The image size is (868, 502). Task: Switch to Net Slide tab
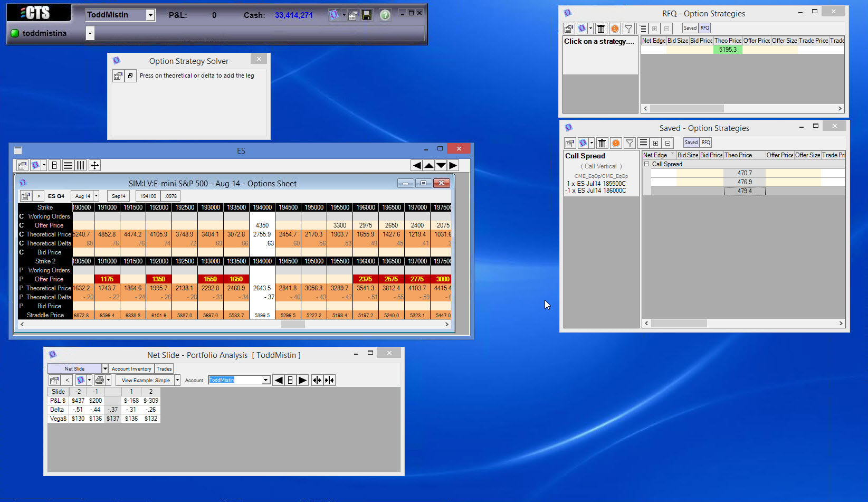pos(74,368)
